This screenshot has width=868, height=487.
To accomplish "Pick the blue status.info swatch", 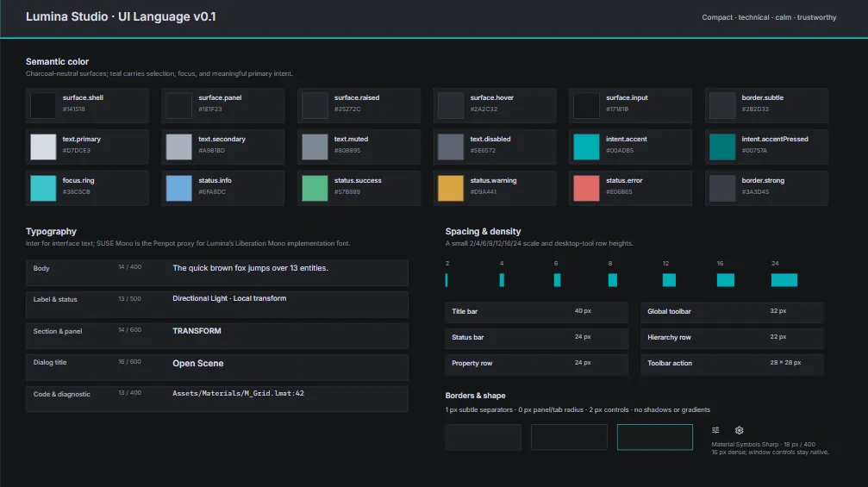I will [178, 188].
